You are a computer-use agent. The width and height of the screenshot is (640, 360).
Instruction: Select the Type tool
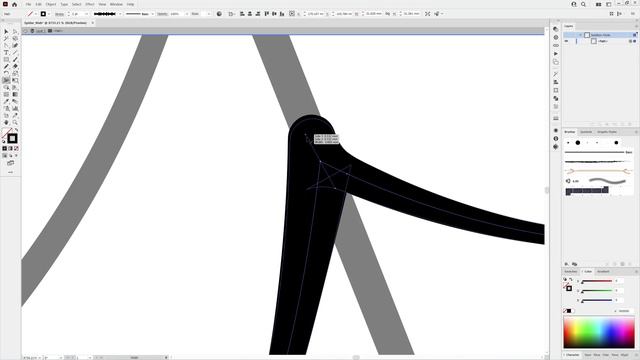(6, 52)
